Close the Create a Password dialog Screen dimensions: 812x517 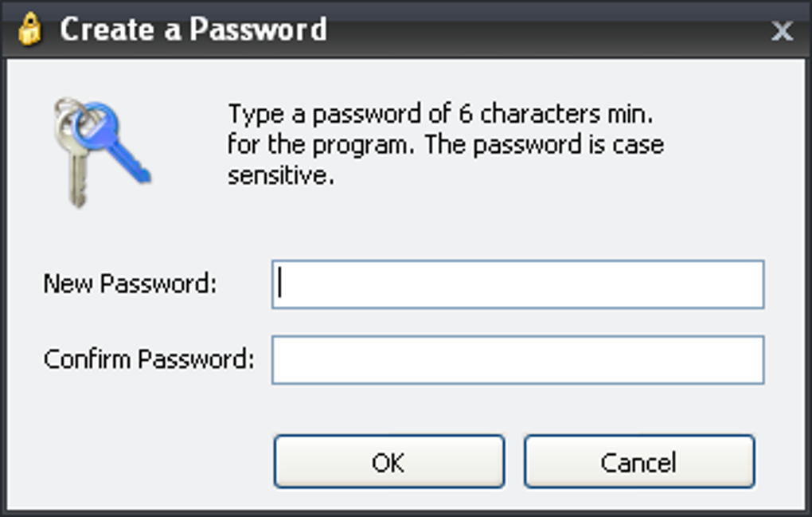[782, 30]
